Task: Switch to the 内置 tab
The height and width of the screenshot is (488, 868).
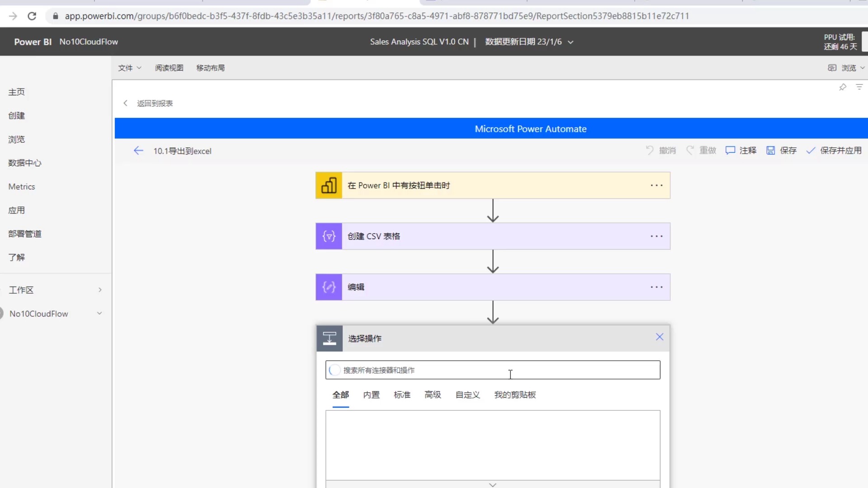Action: pyautogui.click(x=371, y=395)
